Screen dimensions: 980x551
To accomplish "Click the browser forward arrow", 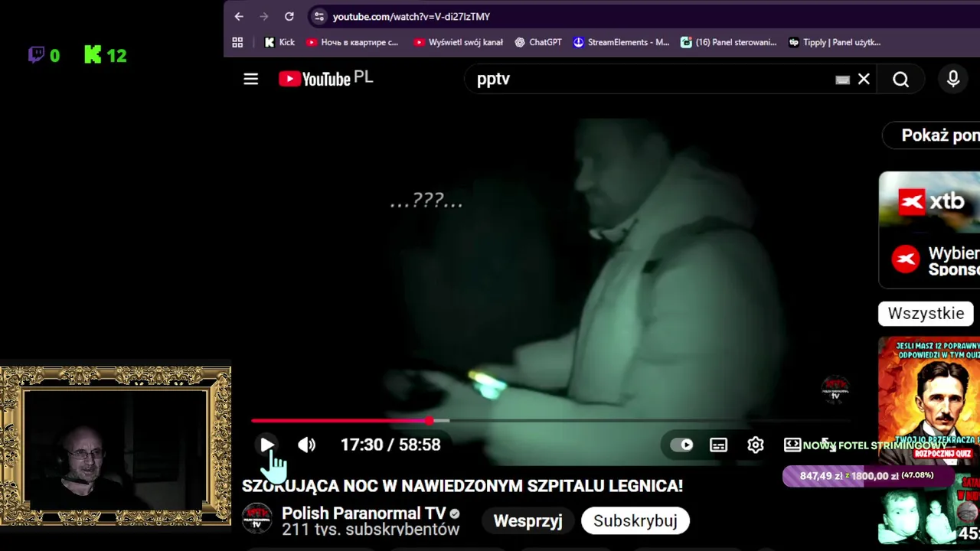I will pyautogui.click(x=264, y=16).
